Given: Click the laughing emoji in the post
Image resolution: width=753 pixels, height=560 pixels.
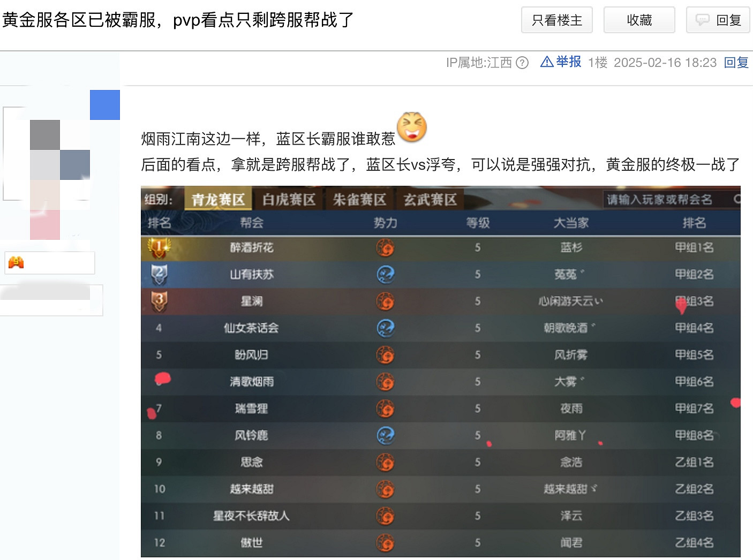Looking at the screenshot, I should tap(412, 127).
